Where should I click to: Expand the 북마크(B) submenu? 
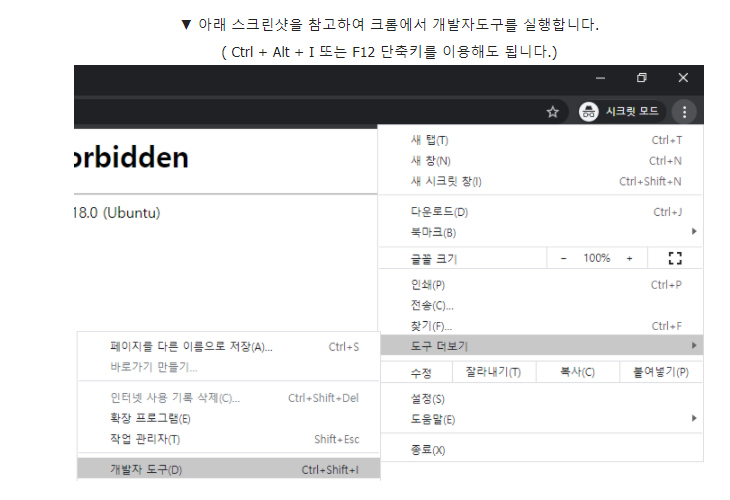point(541,232)
